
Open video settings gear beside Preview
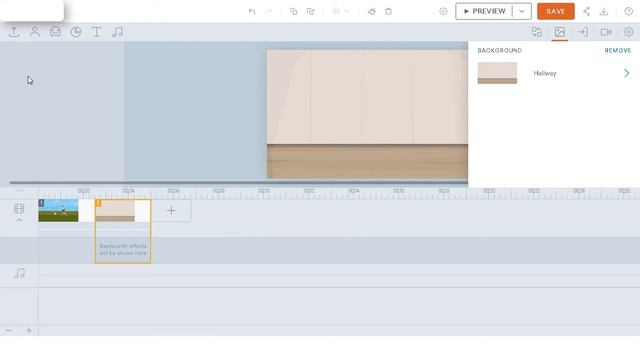pos(443,11)
